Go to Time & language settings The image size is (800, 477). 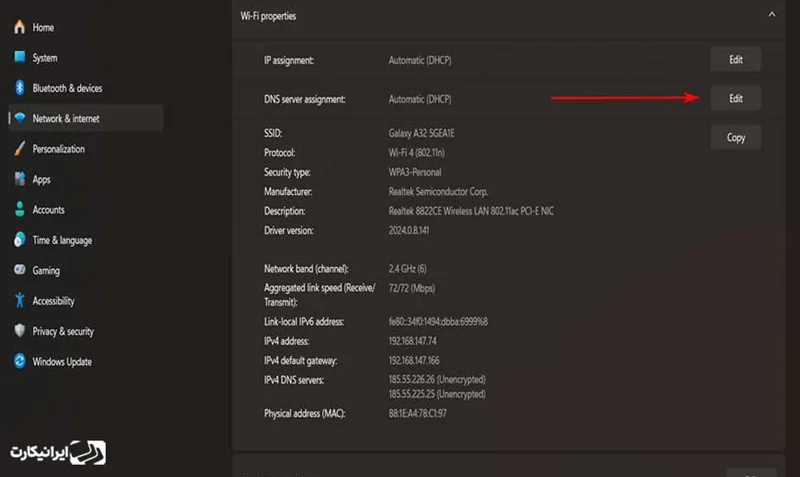click(62, 240)
